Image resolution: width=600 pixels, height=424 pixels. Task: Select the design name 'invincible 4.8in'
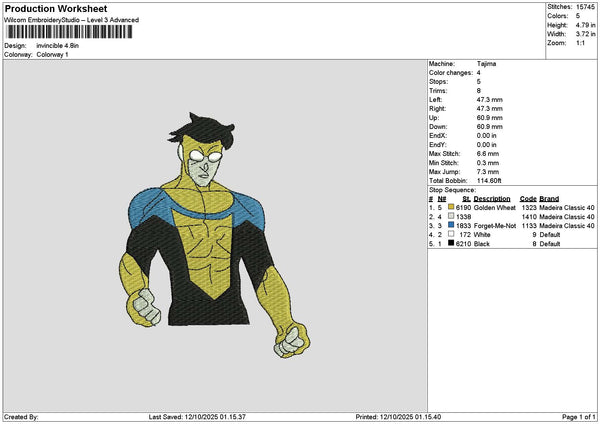[x=57, y=46]
